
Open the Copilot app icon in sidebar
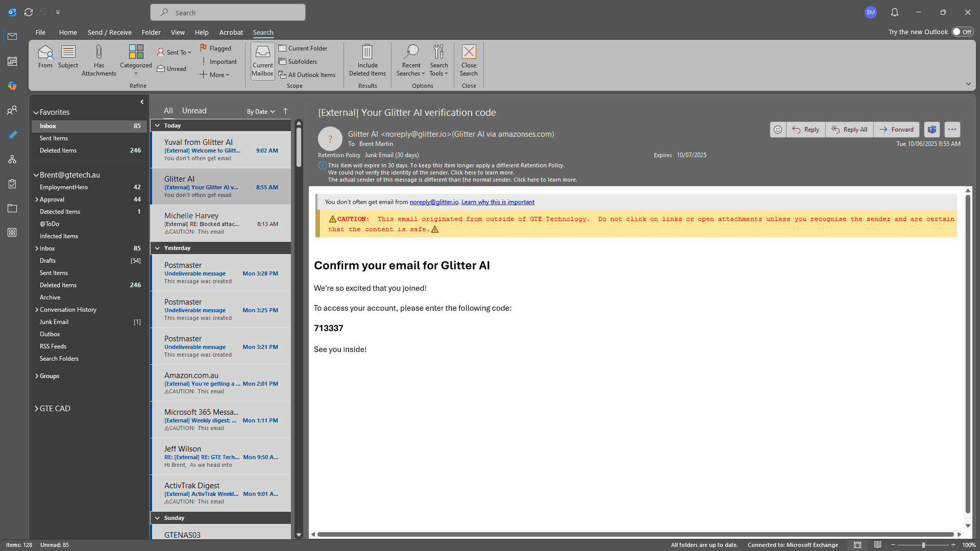[12, 86]
